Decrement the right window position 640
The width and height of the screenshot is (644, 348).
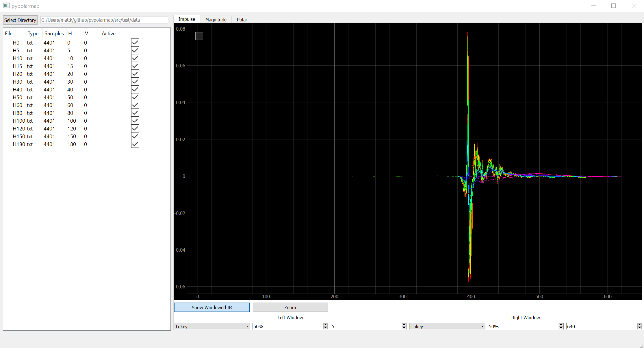[639, 328]
